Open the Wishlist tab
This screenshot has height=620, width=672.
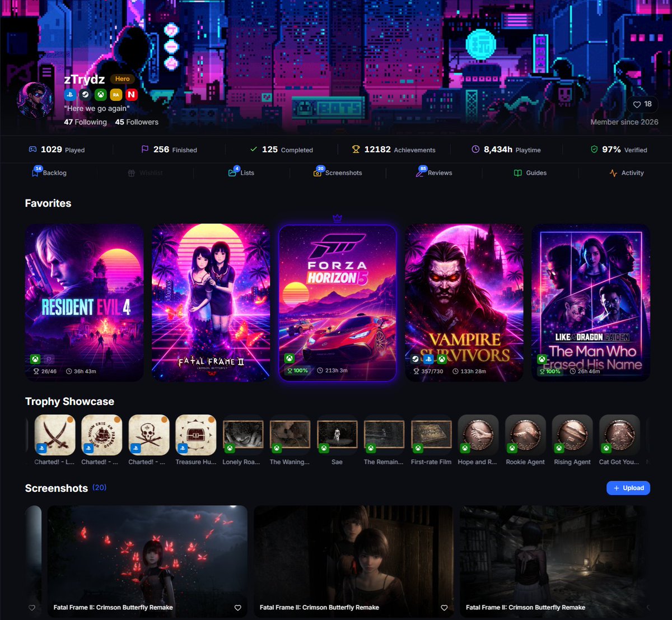point(145,173)
